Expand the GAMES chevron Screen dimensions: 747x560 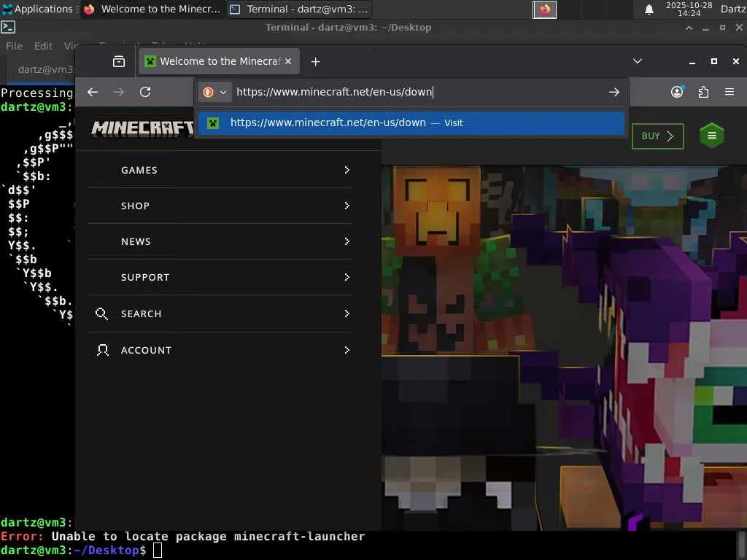tap(347, 170)
